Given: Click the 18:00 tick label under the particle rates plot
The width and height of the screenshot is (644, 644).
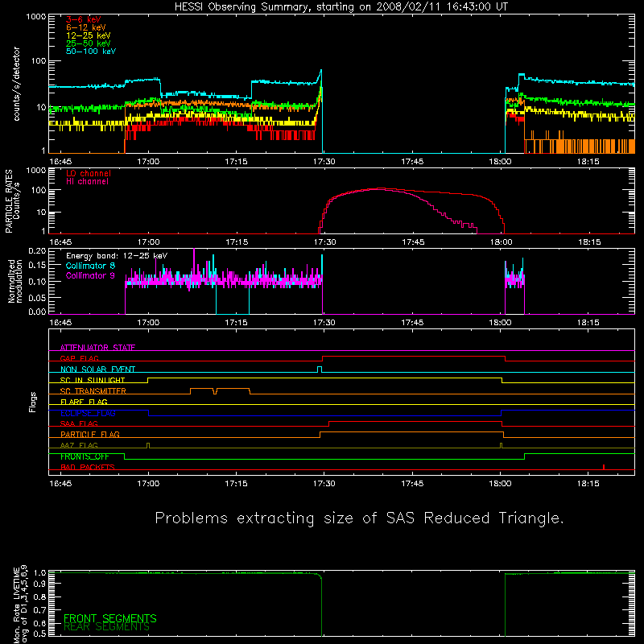Looking at the screenshot, I should pyautogui.click(x=501, y=242).
